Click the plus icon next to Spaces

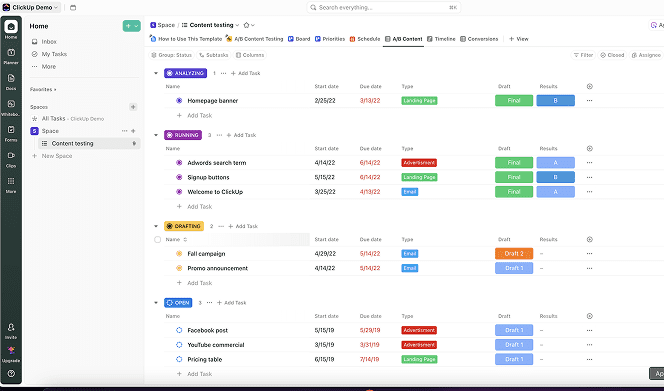tap(133, 107)
